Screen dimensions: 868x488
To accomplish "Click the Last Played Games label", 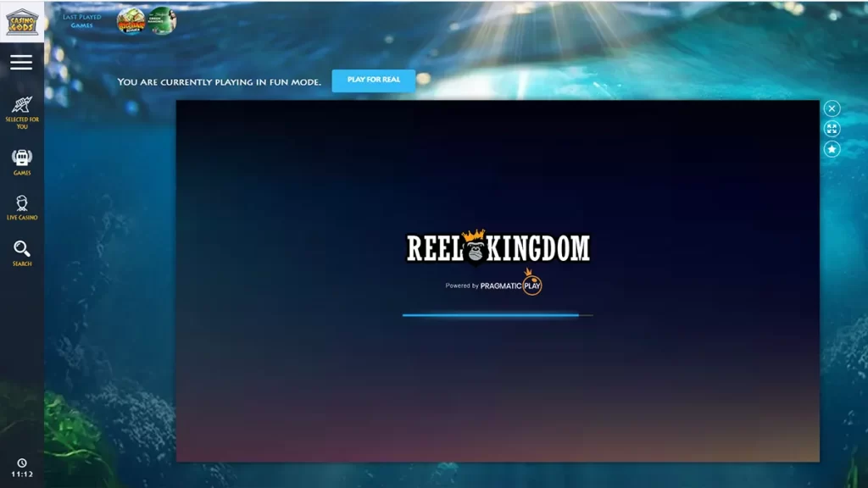I will click(x=82, y=21).
